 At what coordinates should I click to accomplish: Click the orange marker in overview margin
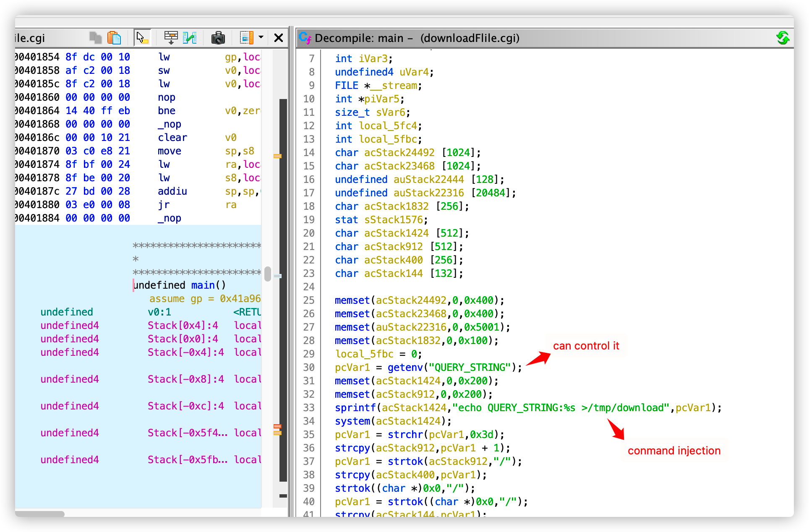tap(277, 156)
